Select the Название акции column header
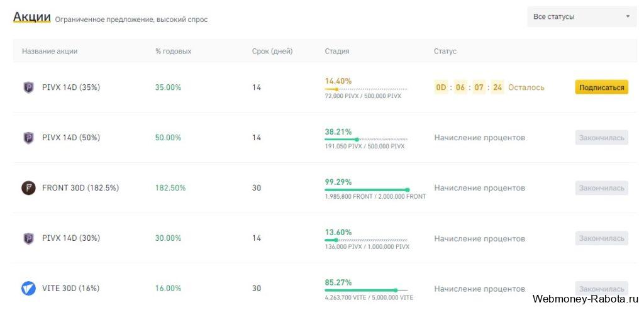This screenshot has height=310, width=644. pyautogui.click(x=50, y=52)
